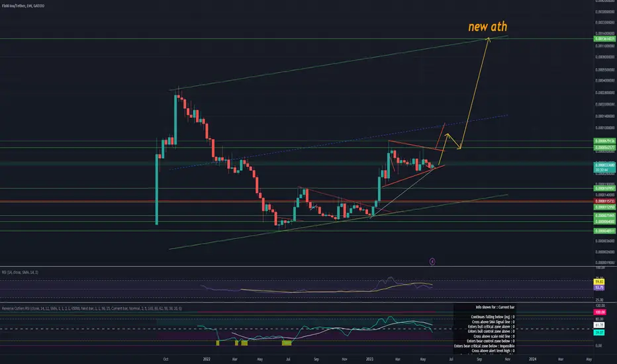Viewport: 617px width, 364px height.
Task: Click the yellow RSI value label 59.83
Action: pyautogui.click(x=599, y=282)
